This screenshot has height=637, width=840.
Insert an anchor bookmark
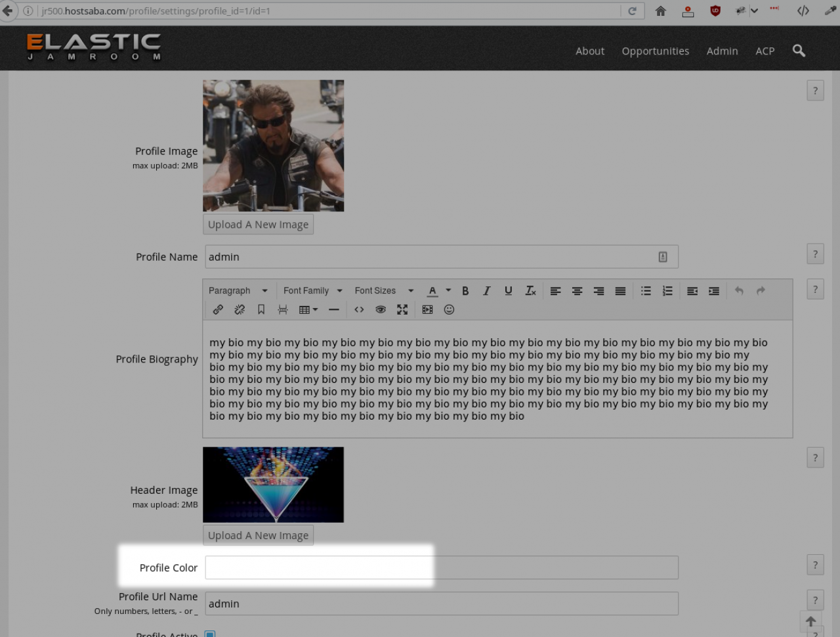261,310
